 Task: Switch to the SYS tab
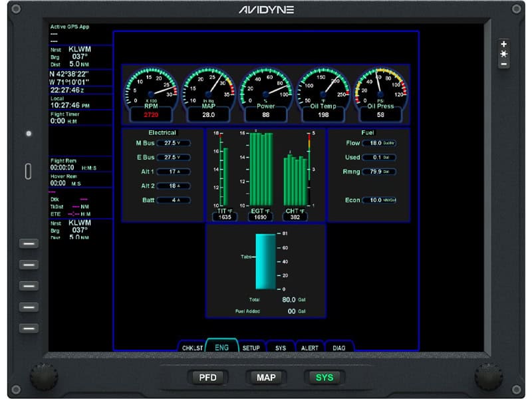(280, 346)
